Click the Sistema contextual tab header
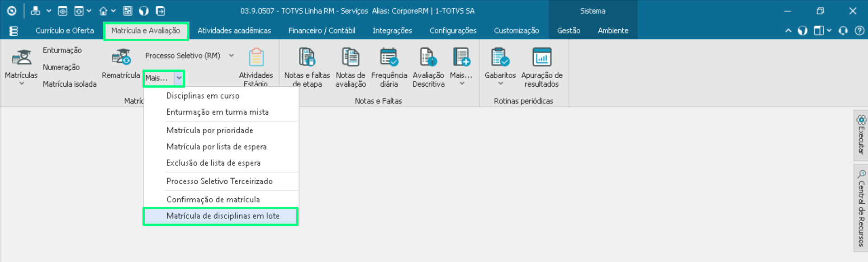868x262 pixels. point(593,11)
